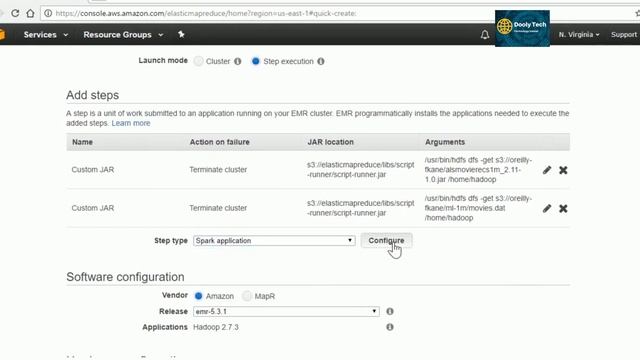Open the AWS notifications bell
This screenshot has height=360, width=640.
click(484, 35)
